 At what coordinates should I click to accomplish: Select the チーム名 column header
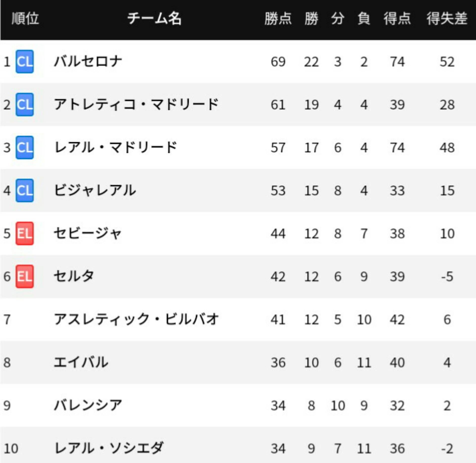[154, 19]
